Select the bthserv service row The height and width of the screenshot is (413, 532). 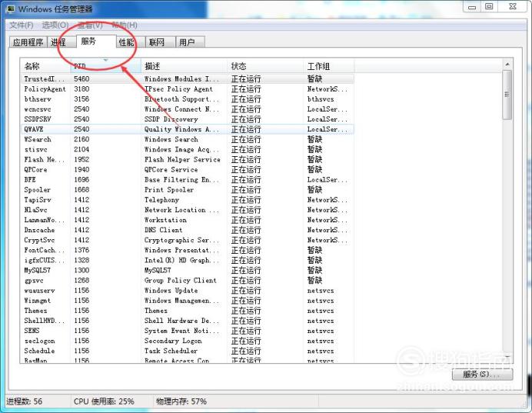187,99
